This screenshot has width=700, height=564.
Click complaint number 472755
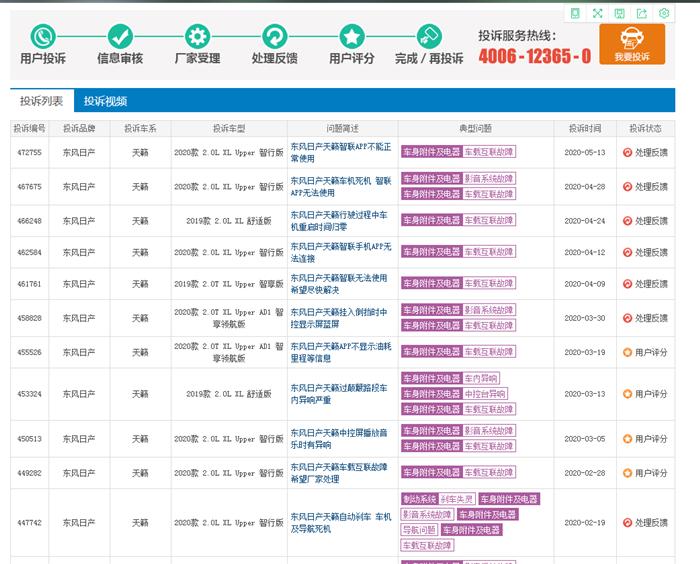click(29, 152)
